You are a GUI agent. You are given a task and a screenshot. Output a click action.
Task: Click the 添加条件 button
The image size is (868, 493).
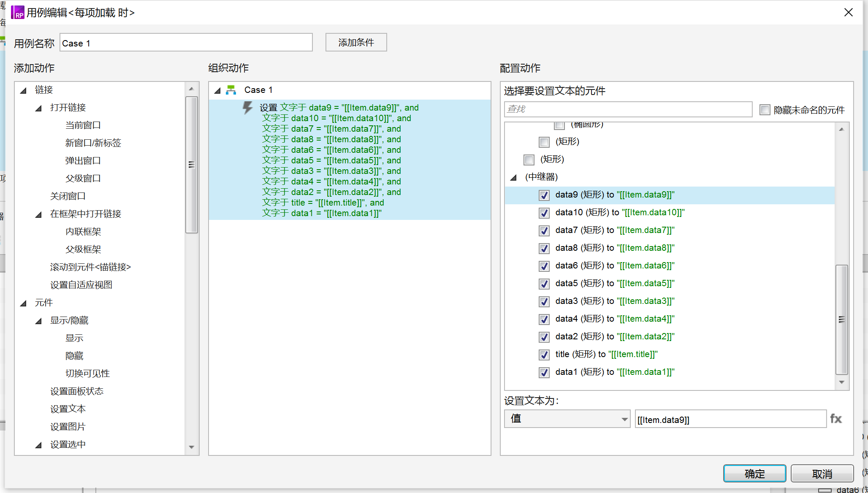coord(356,43)
